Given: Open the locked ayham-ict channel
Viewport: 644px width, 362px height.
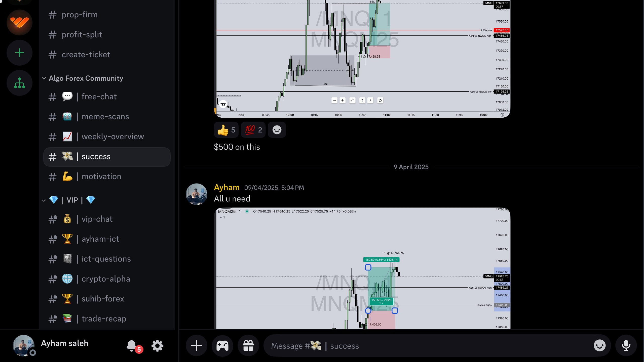Looking at the screenshot, I should click(107, 239).
